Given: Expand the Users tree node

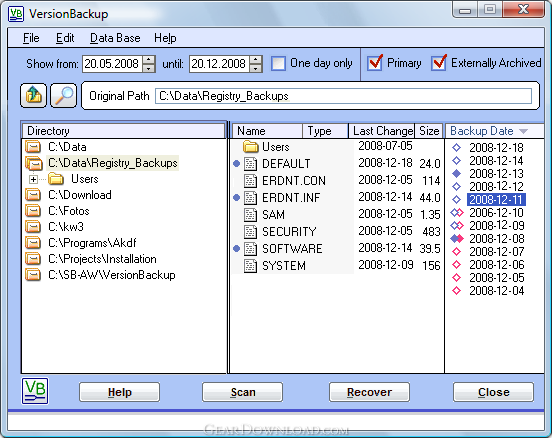Looking at the screenshot, I should click(x=33, y=179).
